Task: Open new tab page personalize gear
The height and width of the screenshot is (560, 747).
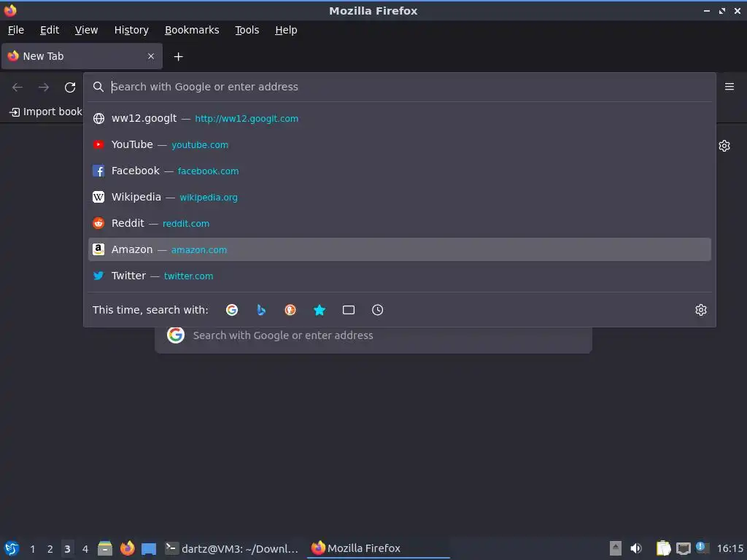Action: (x=724, y=146)
